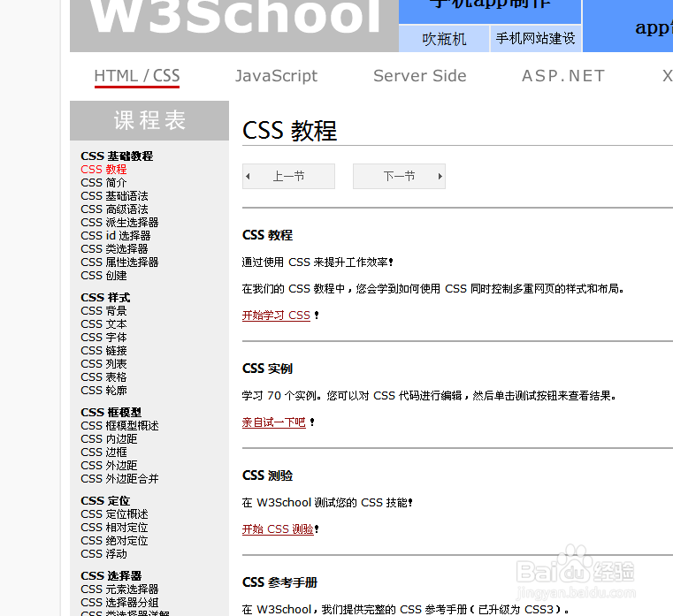The width and height of the screenshot is (673, 616).
Task: Open CSS 类选择器 sidebar item
Action: tap(114, 249)
